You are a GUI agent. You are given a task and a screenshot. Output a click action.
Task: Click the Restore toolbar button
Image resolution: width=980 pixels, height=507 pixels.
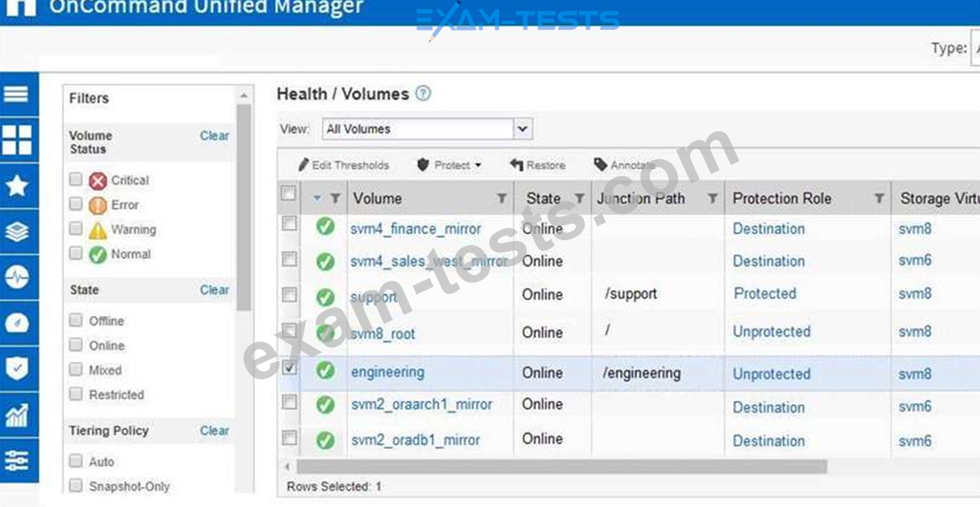pos(537,165)
